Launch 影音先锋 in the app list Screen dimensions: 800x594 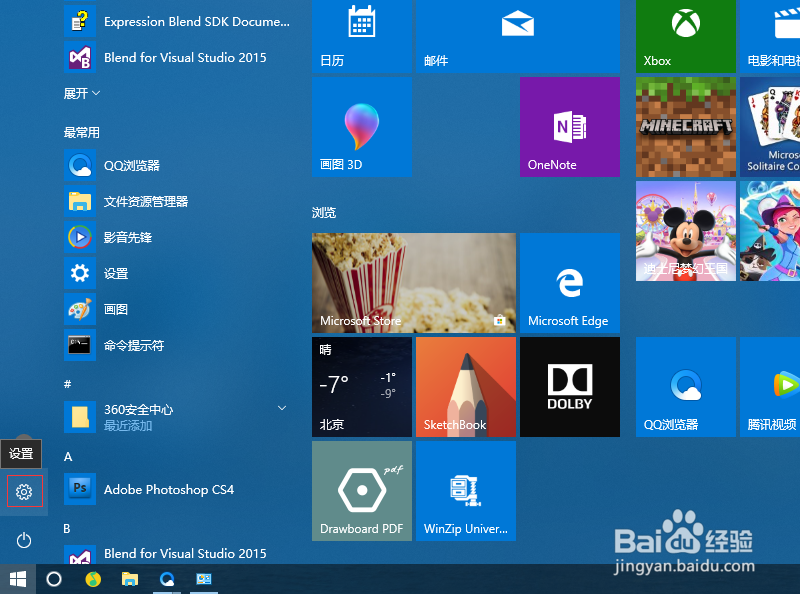179,237
